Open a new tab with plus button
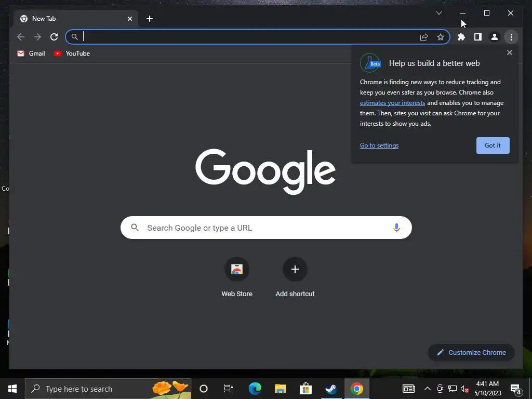 pyautogui.click(x=150, y=19)
